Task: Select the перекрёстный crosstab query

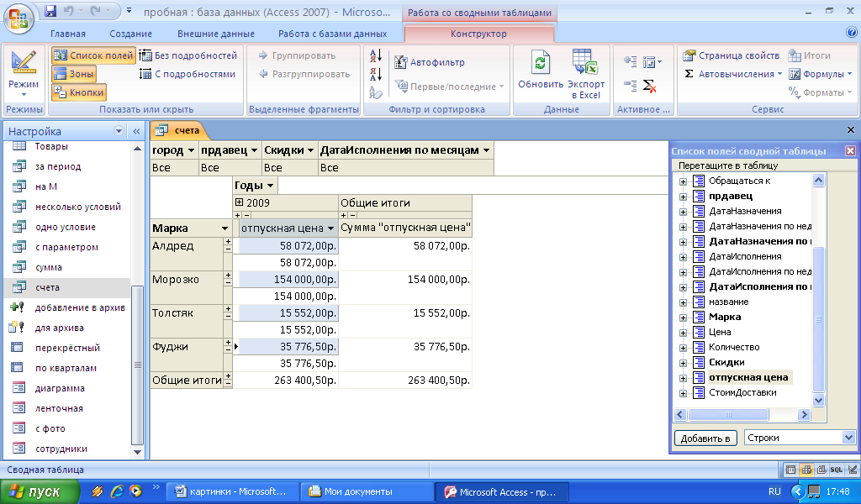Action: point(67,348)
